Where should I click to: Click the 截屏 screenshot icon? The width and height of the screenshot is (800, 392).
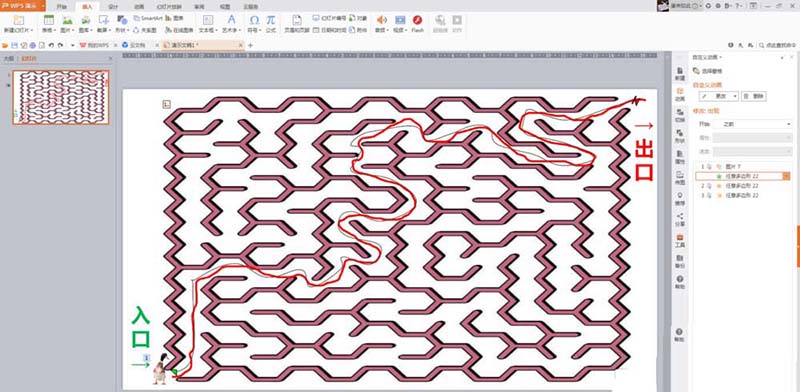pos(104,20)
